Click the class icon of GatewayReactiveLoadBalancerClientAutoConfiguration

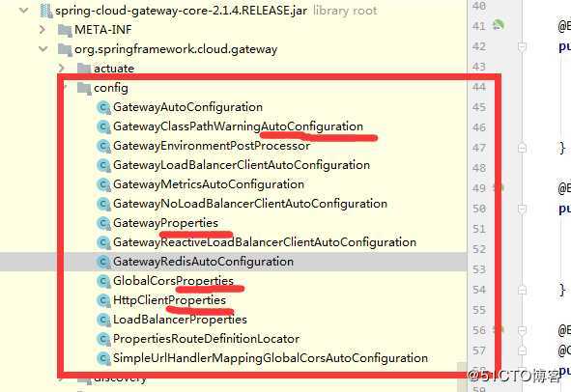coord(103,242)
